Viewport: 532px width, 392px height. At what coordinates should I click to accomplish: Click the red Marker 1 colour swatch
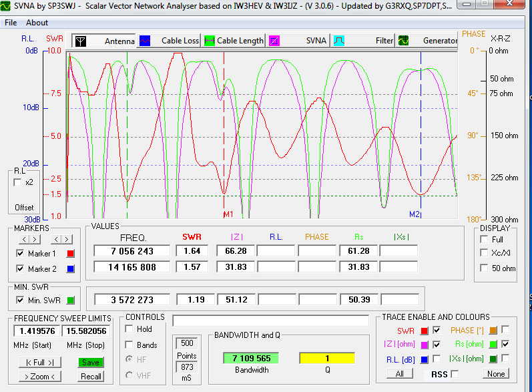tap(71, 254)
